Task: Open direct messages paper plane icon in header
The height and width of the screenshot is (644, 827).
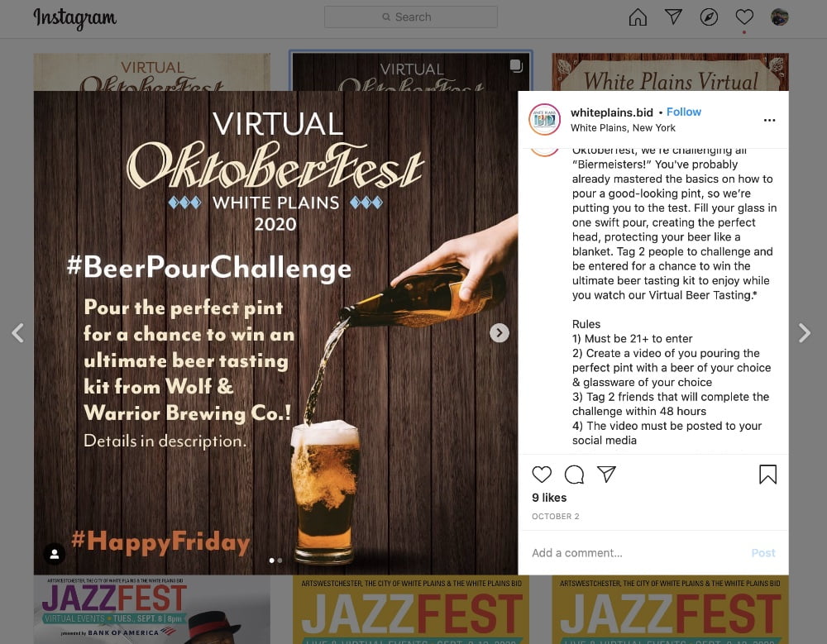Action: (x=673, y=17)
